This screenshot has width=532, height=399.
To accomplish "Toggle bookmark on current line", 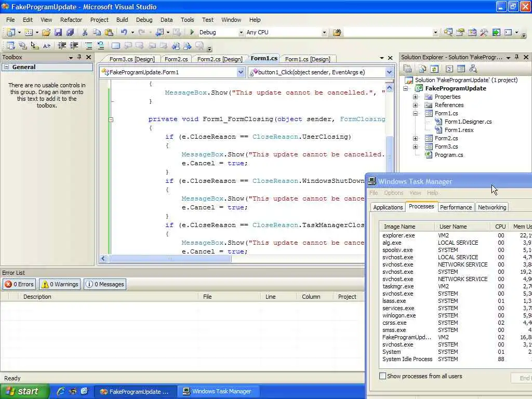I will point(116,46).
